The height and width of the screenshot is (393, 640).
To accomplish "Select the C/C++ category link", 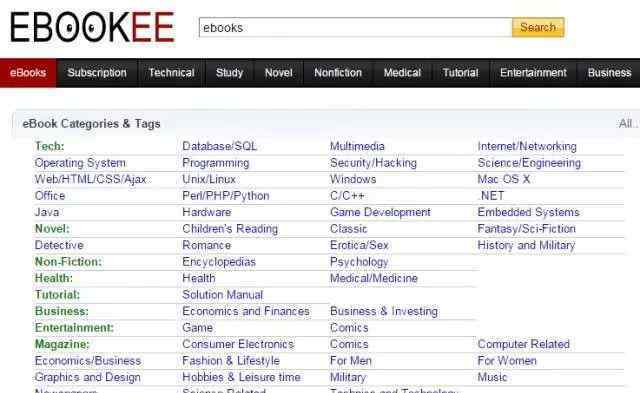I will coord(347,195).
